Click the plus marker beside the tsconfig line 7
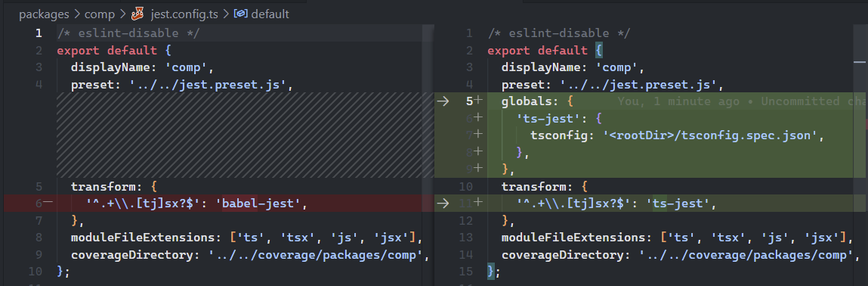 coord(477,135)
